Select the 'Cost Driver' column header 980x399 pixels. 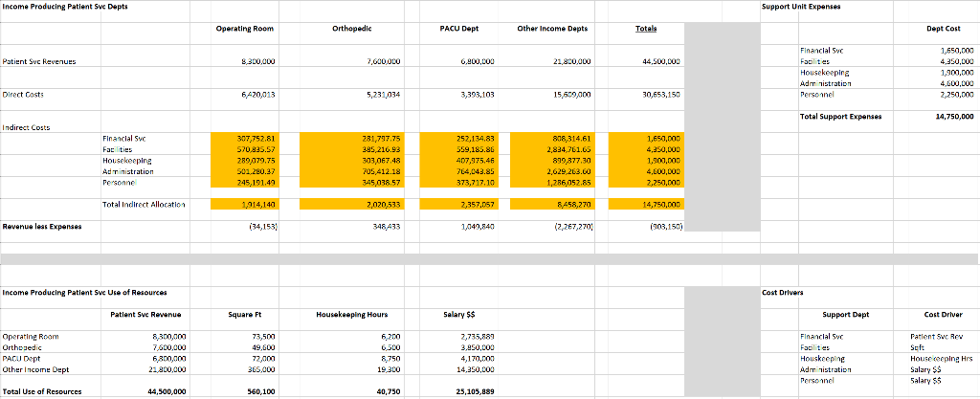point(944,314)
